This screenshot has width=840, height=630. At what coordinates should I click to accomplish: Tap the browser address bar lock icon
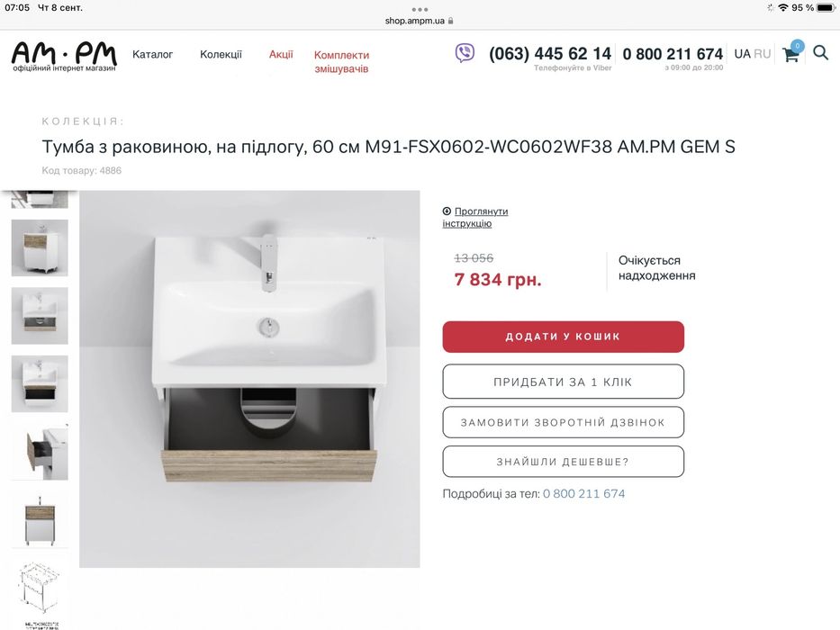450,21
